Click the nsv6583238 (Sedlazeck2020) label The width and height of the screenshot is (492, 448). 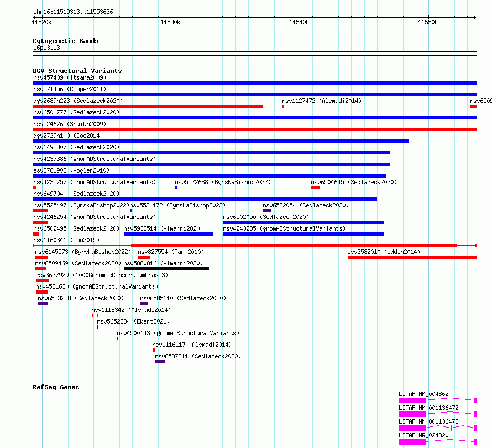click(81, 298)
